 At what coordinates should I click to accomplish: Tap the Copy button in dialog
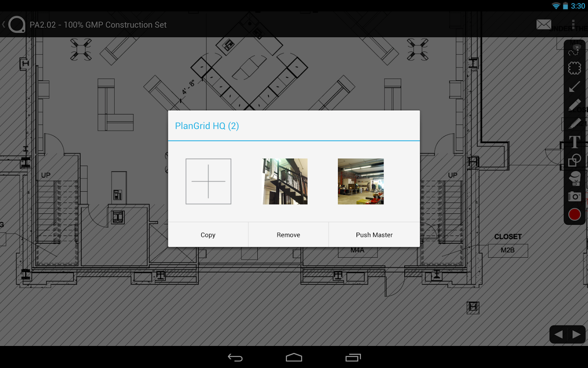208,235
